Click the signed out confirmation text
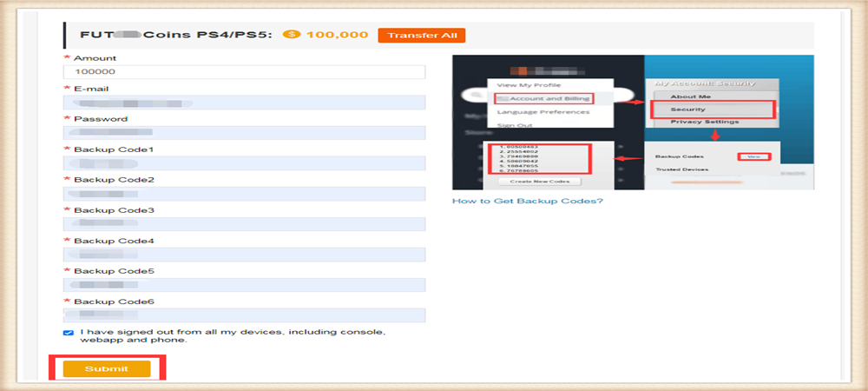Image resolution: width=868 pixels, height=391 pixels. point(233,336)
